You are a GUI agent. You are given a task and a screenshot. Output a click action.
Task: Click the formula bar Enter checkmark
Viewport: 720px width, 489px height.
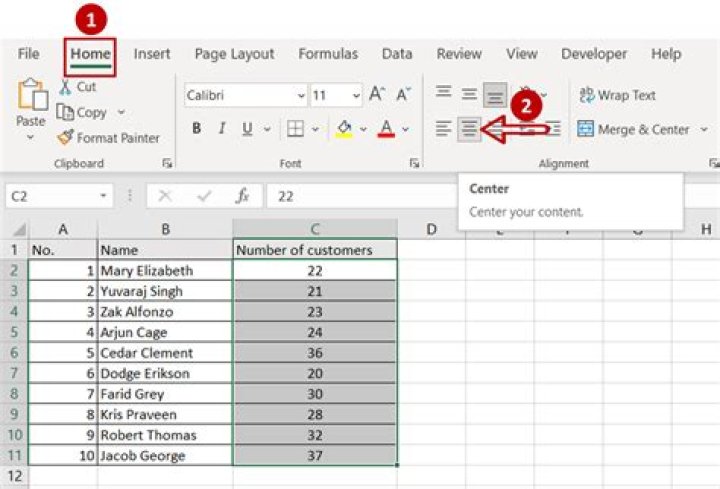pyautogui.click(x=204, y=196)
